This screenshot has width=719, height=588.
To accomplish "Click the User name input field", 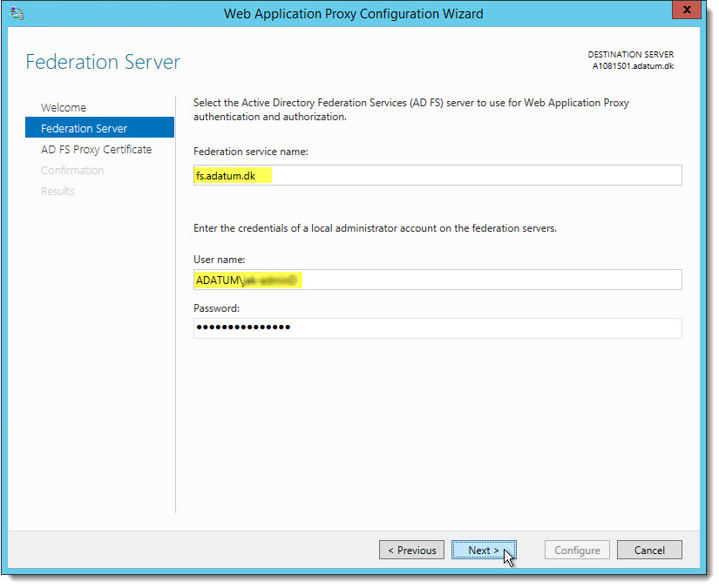I will (x=438, y=280).
